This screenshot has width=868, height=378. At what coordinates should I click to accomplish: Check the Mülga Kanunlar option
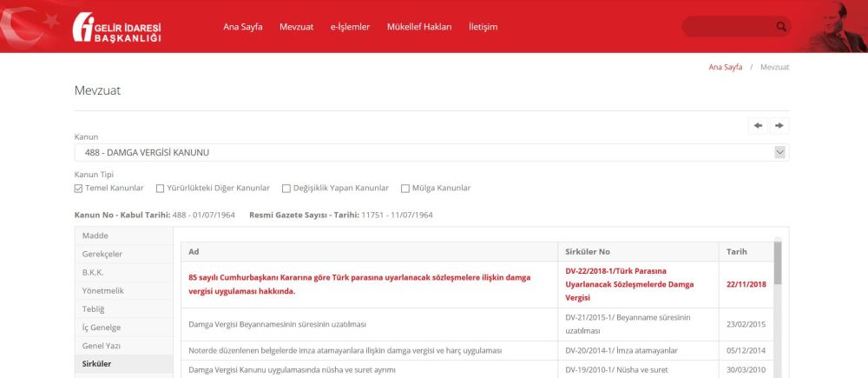point(405,188)
